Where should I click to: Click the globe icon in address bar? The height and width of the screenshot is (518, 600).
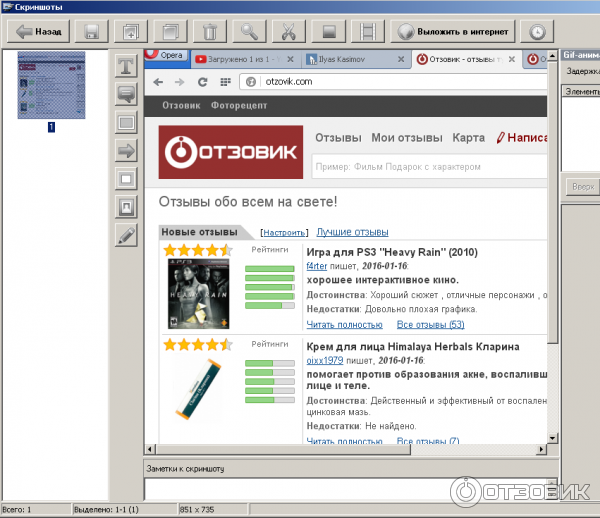click(x=251, y=82)
